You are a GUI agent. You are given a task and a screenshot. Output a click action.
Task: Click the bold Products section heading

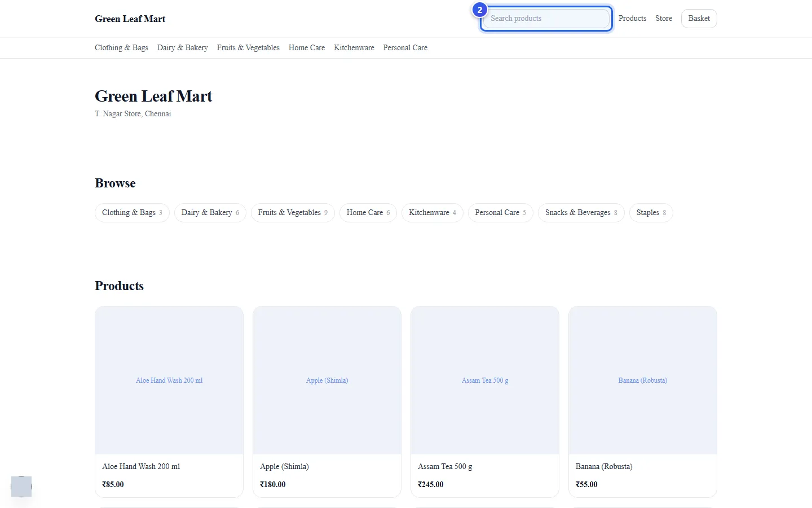click(x=119, y=286)
